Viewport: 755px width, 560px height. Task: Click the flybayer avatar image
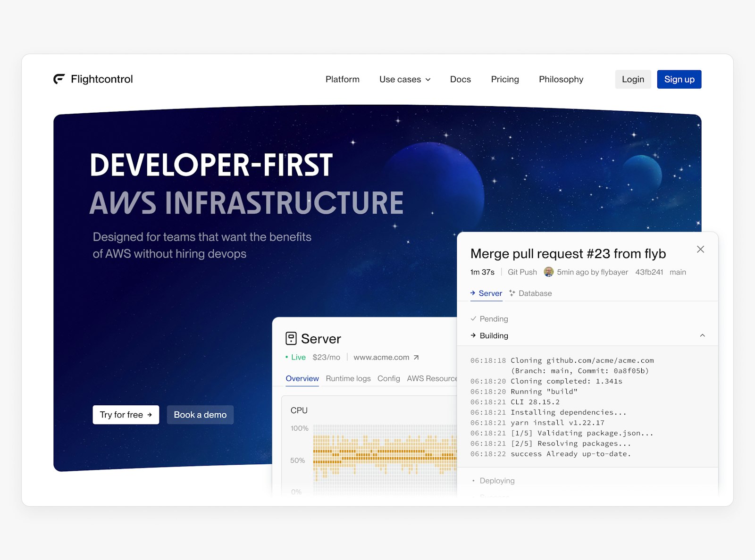549,272
